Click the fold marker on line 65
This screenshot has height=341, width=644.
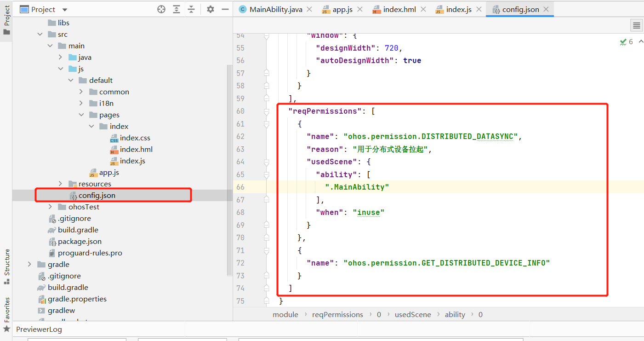click(267, 175)
